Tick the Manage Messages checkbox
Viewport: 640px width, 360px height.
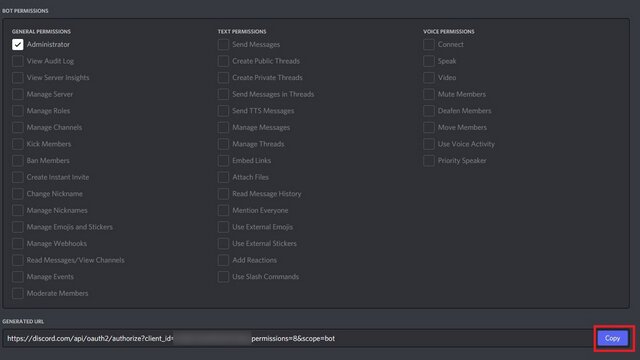point(223,127)
